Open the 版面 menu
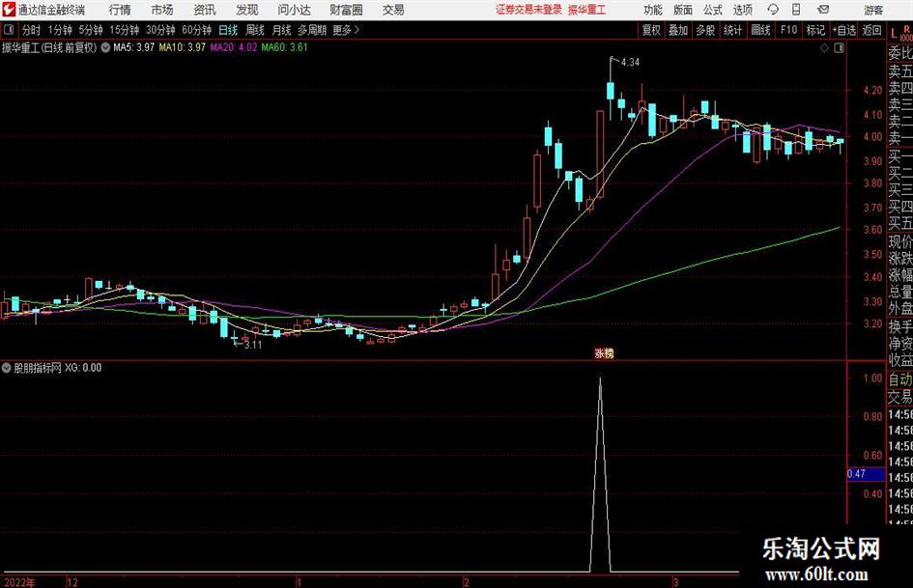Screen dimensions: 913x588 683,10
